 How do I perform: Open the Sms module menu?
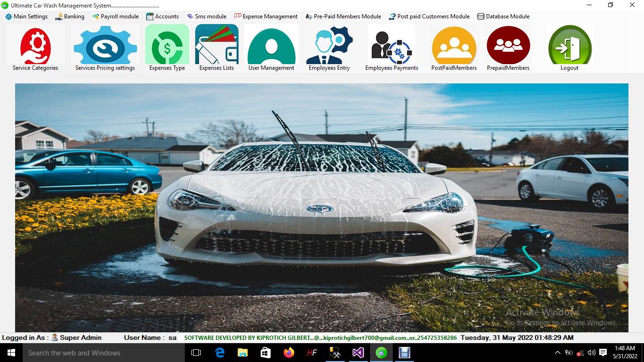pyautogui.click(x=206, y=16)
